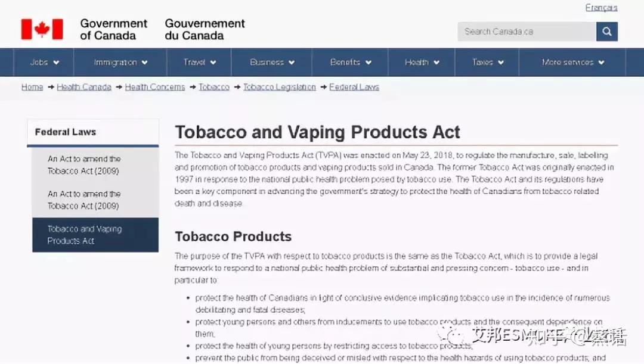Expand the Taxes dropdown chevron

pyautogui.click(x=501, y=63)
